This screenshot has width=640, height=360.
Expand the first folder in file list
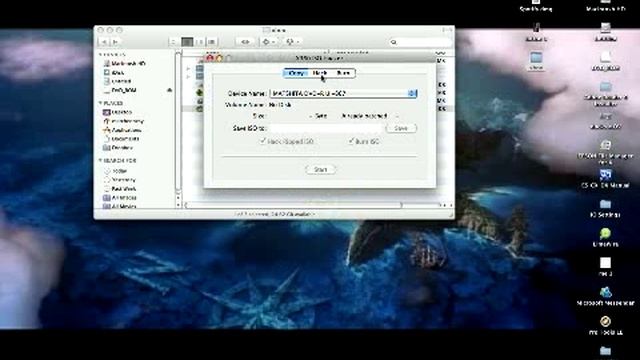tap(188, 68)
